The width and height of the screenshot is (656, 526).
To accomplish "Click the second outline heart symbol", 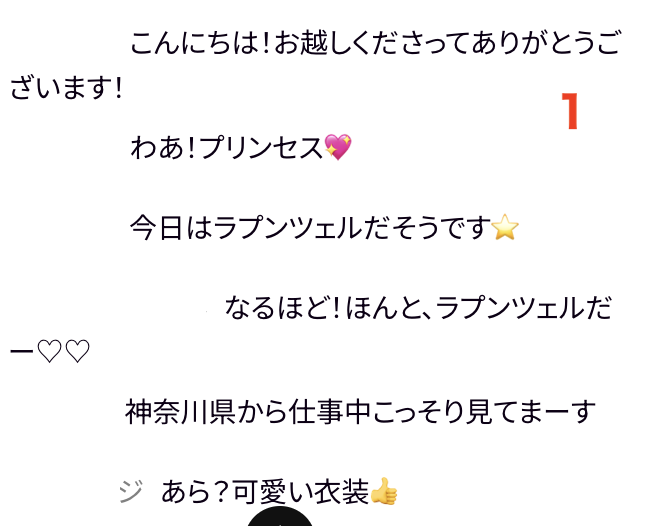I will pyautogui.click(x=78, y=351).
